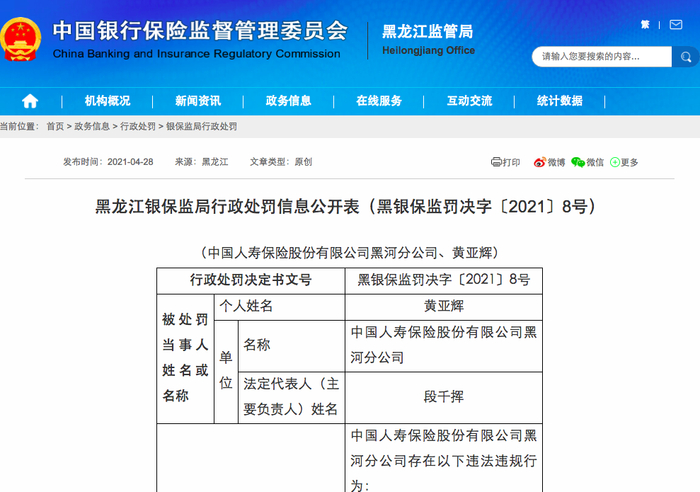Click the home icon in navigation bar

pos(30,101)
